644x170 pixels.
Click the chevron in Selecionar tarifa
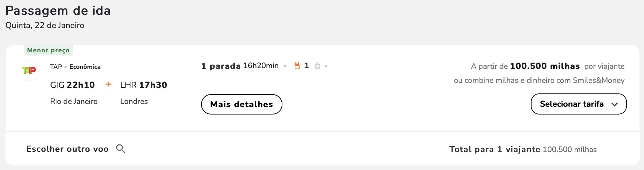(614, 104)
